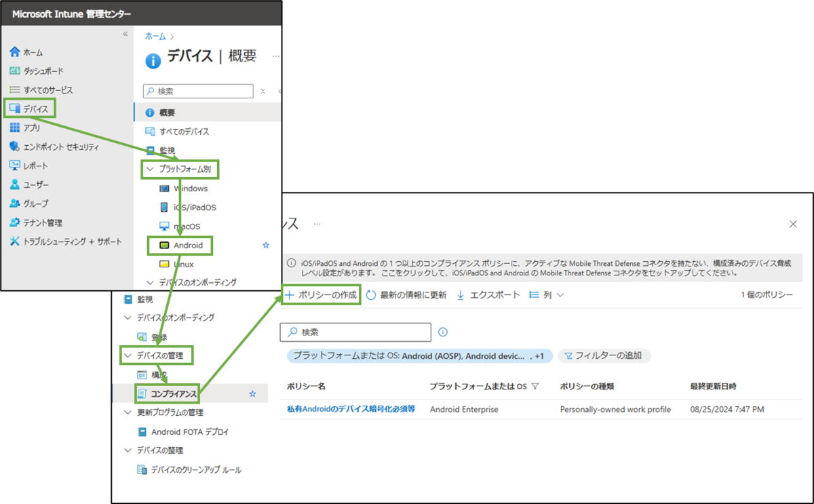Open 監視 in the Android window menu
Viewport: 814px width, 504px height.
[x=138, y=299]
